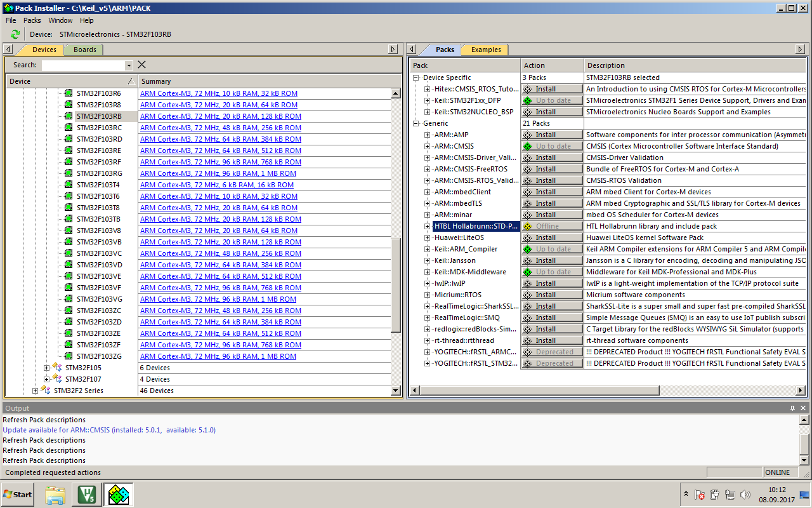Open the Window menu
Viewport: 812px width, 508px height.
pos(60,20)
